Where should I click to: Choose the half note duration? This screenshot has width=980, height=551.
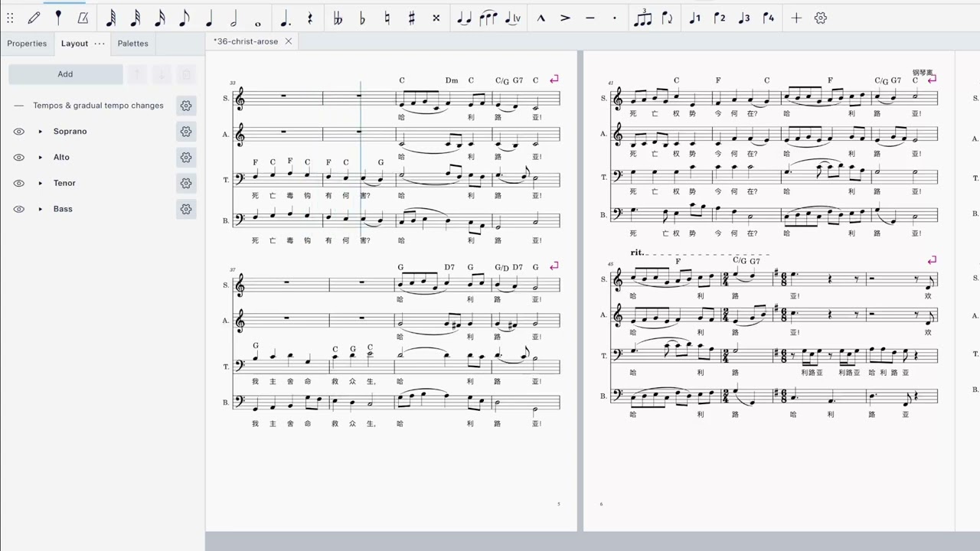(234, 18)
